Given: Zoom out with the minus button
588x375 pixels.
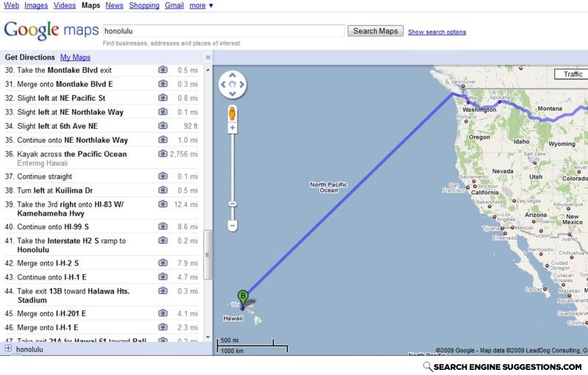Looking at the screenshot, I should coord(232,226).
